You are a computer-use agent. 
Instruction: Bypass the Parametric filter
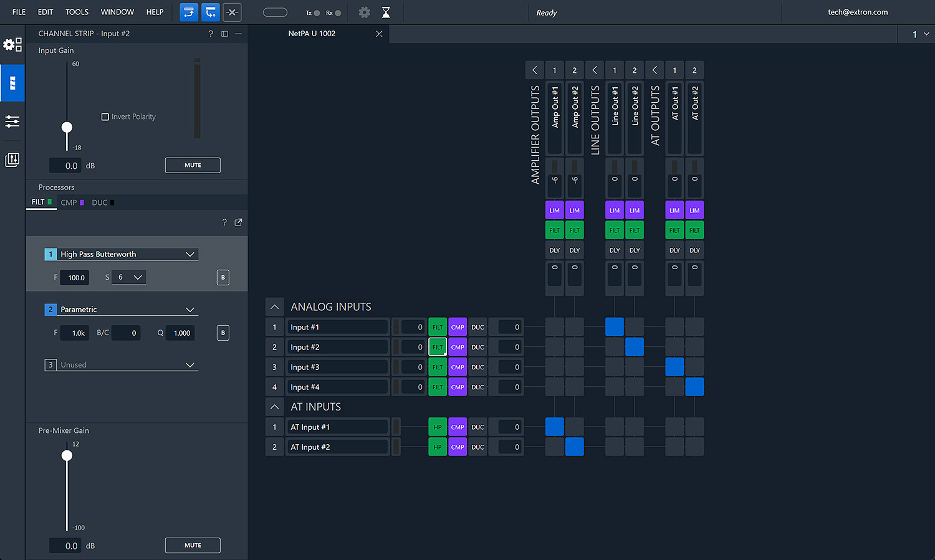coord(223,333)
